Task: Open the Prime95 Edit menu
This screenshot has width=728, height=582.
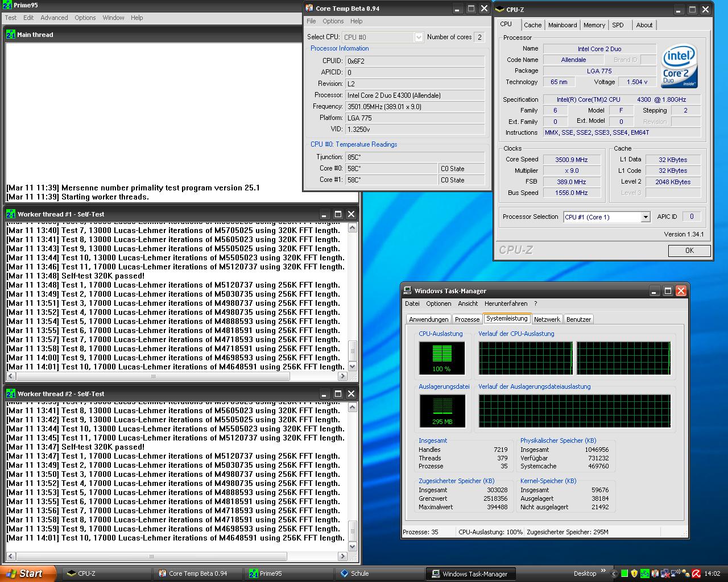Action: (x=28, y=18)
